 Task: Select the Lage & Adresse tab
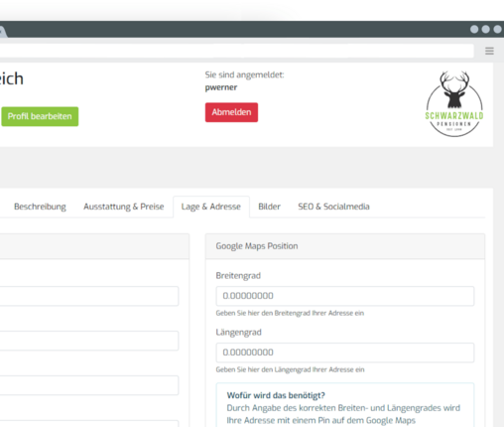(211, 207)
